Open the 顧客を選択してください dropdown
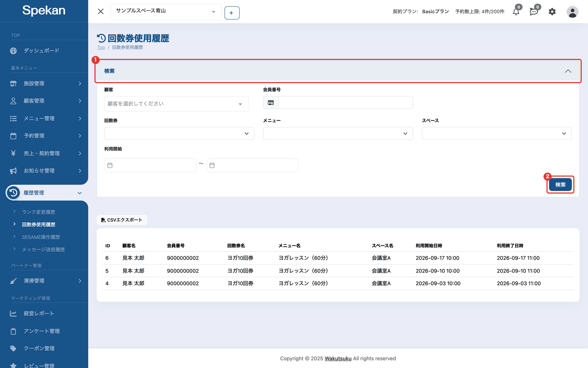The image size is (588, 368). [x=176, y=104]
